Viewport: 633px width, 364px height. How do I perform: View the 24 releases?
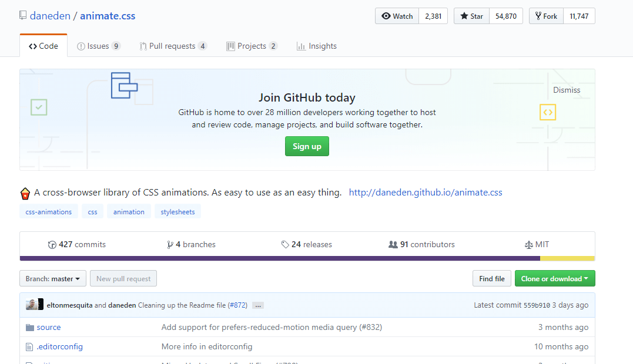click(x=306, y=244)
